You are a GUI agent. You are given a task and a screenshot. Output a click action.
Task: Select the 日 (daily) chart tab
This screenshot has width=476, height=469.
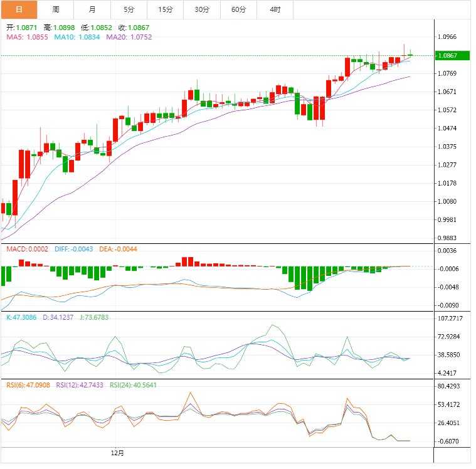19,9
